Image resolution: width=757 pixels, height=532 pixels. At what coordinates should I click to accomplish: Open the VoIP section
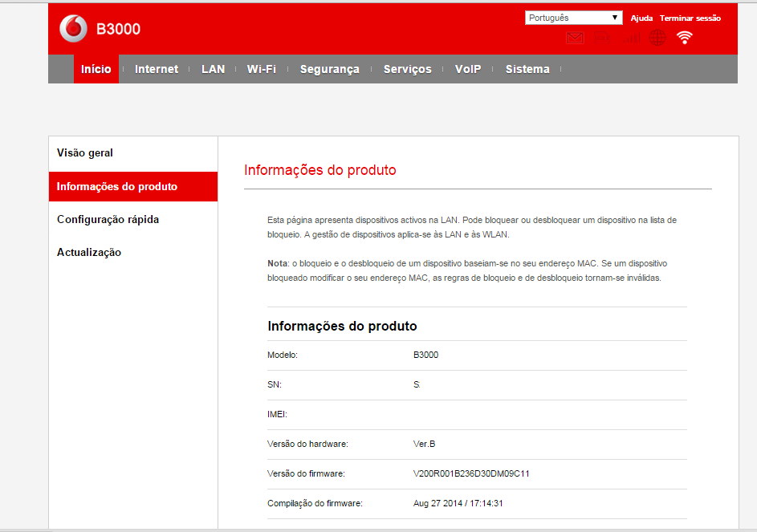467,68
